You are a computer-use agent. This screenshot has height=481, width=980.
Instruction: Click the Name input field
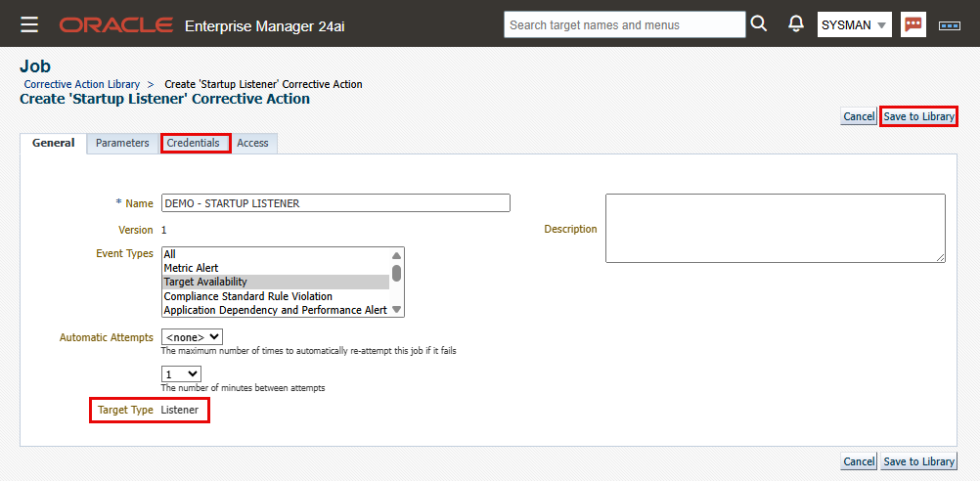pyautogui.click(x=335, y=203)
